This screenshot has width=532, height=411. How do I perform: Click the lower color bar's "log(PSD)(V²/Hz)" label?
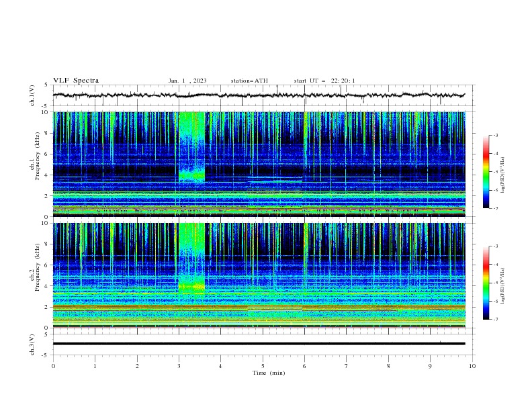tap(503, 285)
